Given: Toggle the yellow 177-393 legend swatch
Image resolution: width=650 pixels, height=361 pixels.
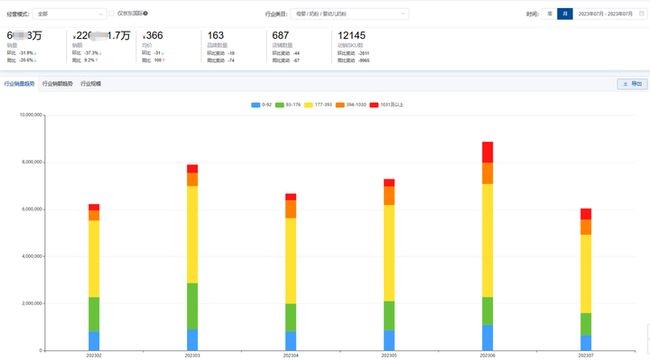Looking at the screenshot, I should click(308, 105).
